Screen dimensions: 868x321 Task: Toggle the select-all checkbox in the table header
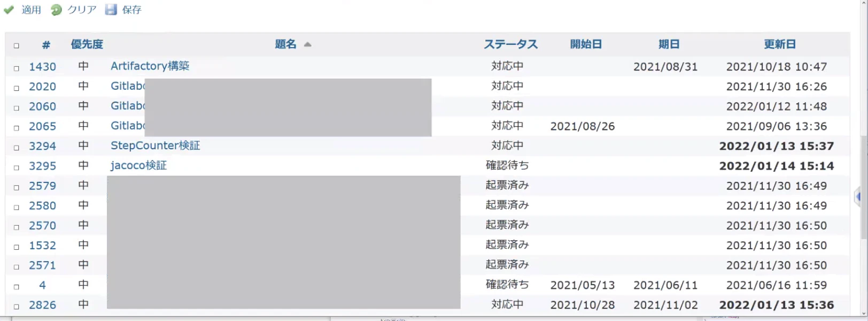tap(16, 45)
